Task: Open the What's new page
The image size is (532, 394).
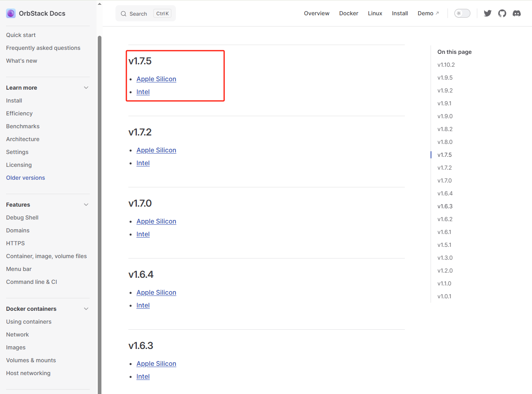Action: coord(21,61)
